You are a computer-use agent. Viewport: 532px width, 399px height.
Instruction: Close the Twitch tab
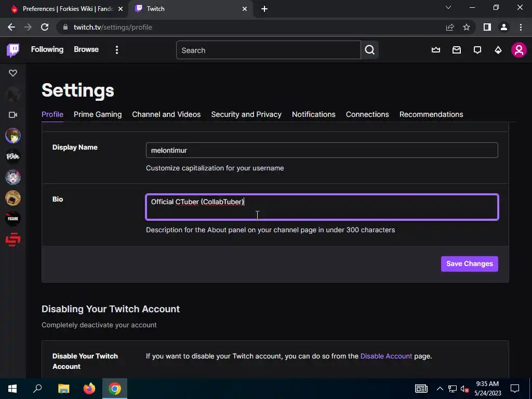245,9
